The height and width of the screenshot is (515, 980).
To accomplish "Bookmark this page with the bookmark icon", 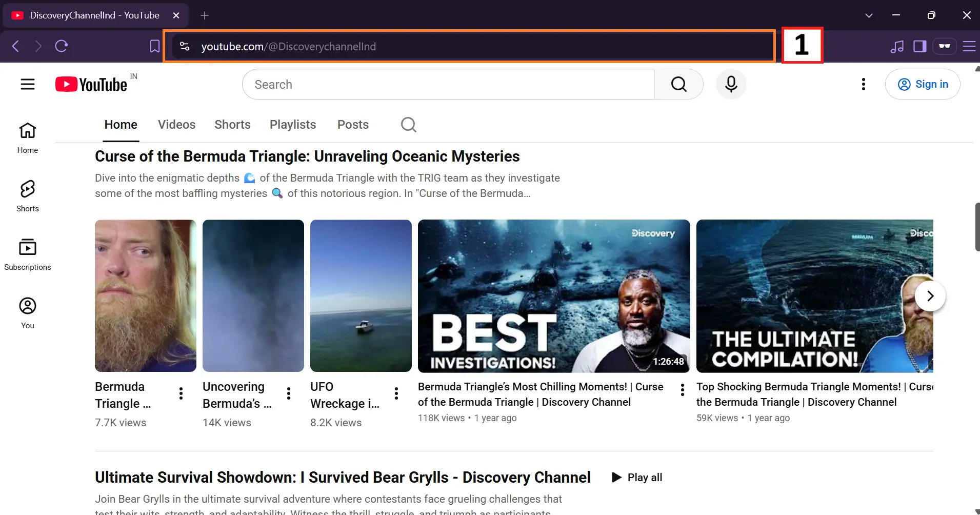I will click(x=154, y=46).
